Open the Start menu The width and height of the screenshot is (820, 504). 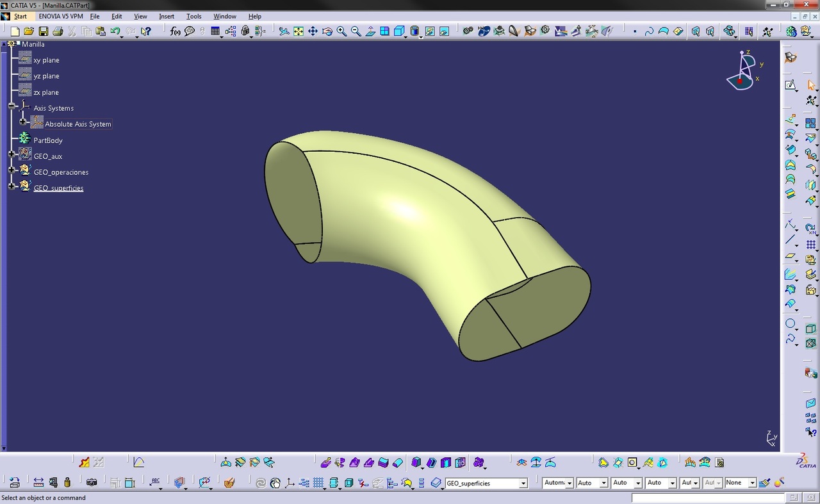[20, 16]
